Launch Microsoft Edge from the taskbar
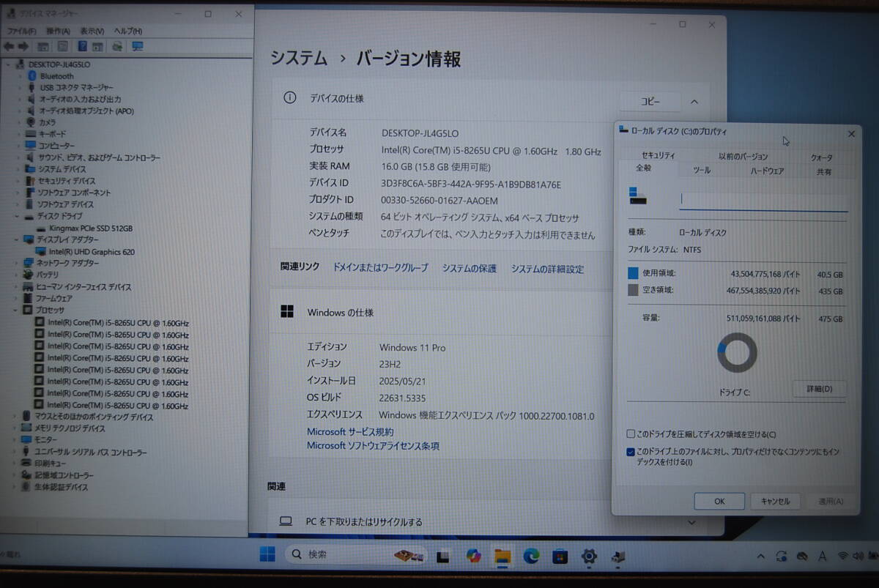 pos(531,557)
